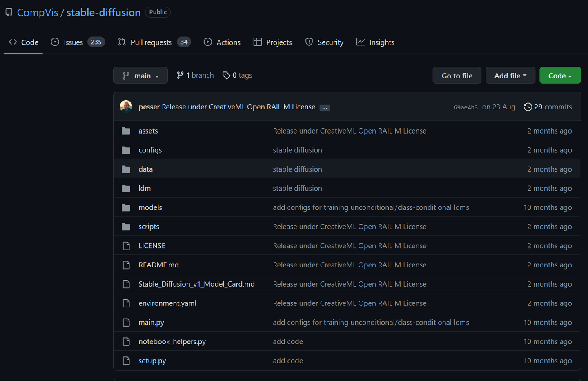View the Insights tab

pyautogui.click(x=375, y=42)
